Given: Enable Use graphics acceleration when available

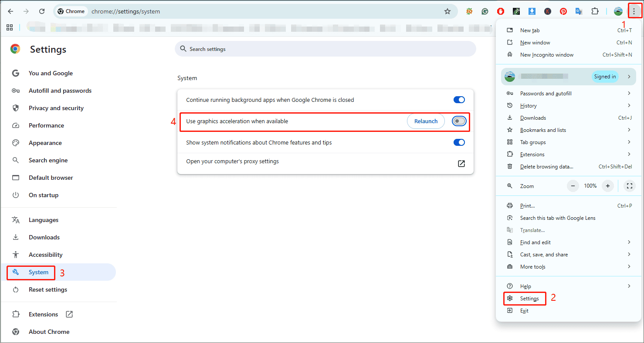Looking at the screenshot, I should click(x=459, y=121).
